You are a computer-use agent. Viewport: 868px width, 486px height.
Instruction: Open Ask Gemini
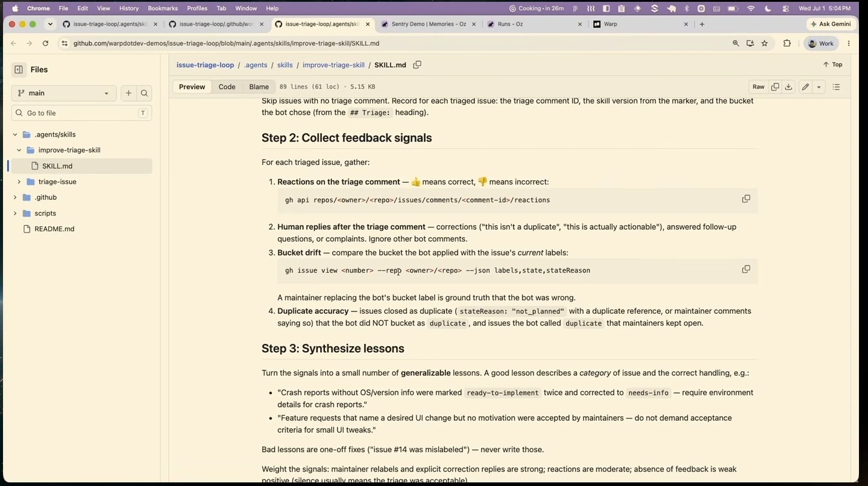(831, 24)
